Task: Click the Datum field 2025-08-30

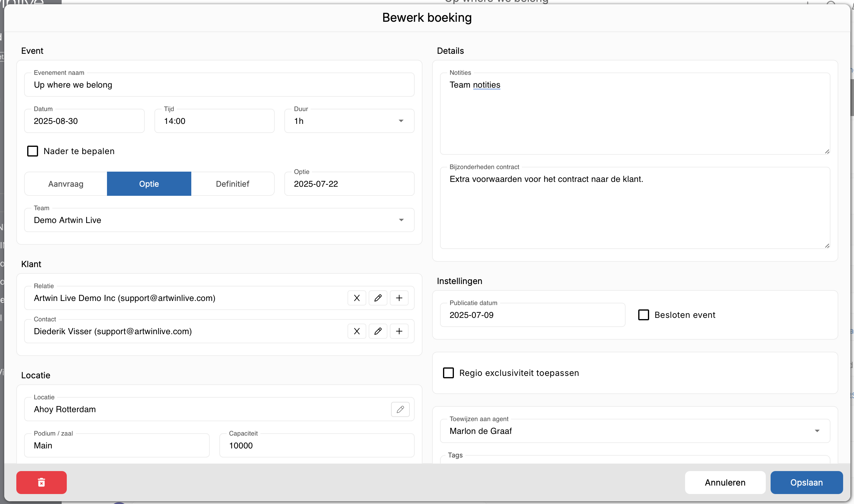Action: coord(85,121)
